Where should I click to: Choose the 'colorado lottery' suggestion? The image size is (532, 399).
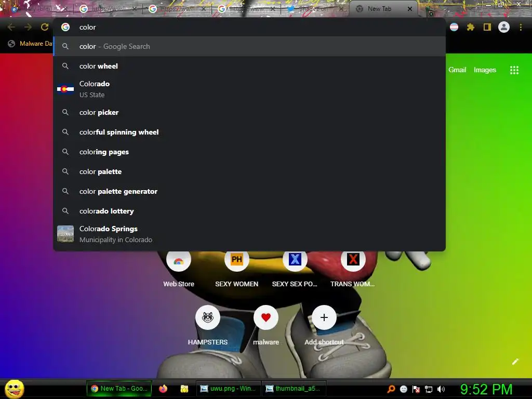coord(249,211)
